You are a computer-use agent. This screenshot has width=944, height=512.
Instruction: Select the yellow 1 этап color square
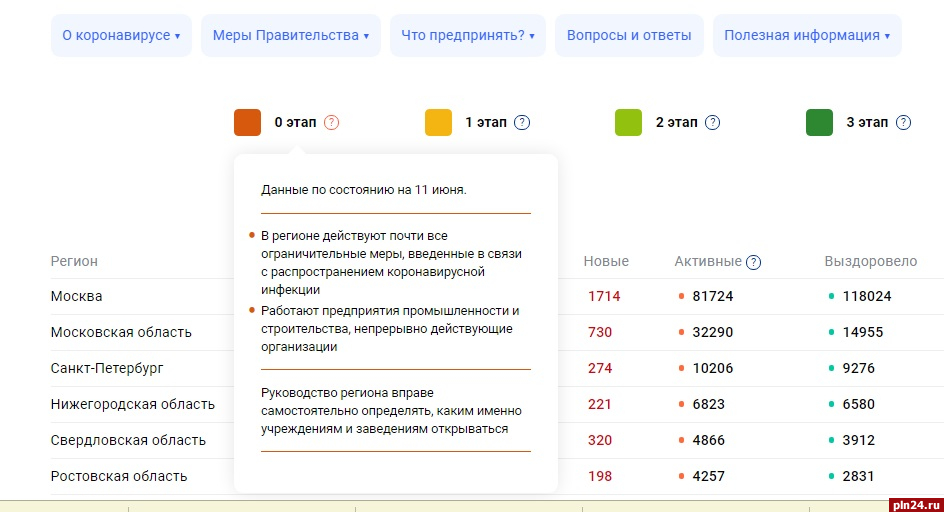click(438, 123)
